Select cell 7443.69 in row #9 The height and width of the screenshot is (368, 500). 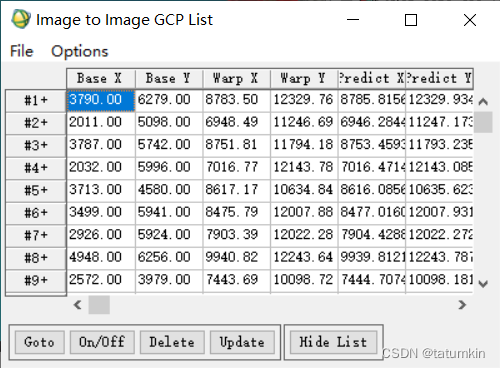point(237,280)
